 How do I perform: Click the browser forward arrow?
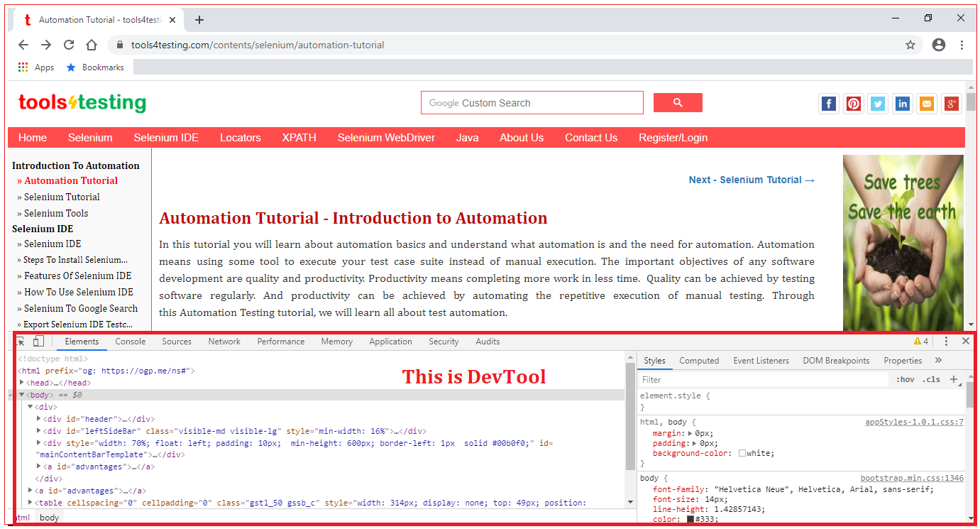pyautogui.click(x=46, y=45)
